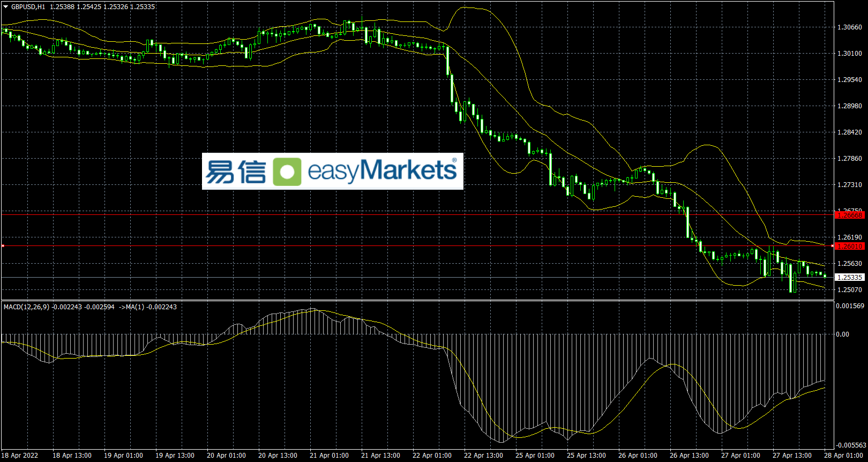Click time axis label 21 Apr 01:00
The height and width of the screenshot is (462, 868).
(329, 456)
